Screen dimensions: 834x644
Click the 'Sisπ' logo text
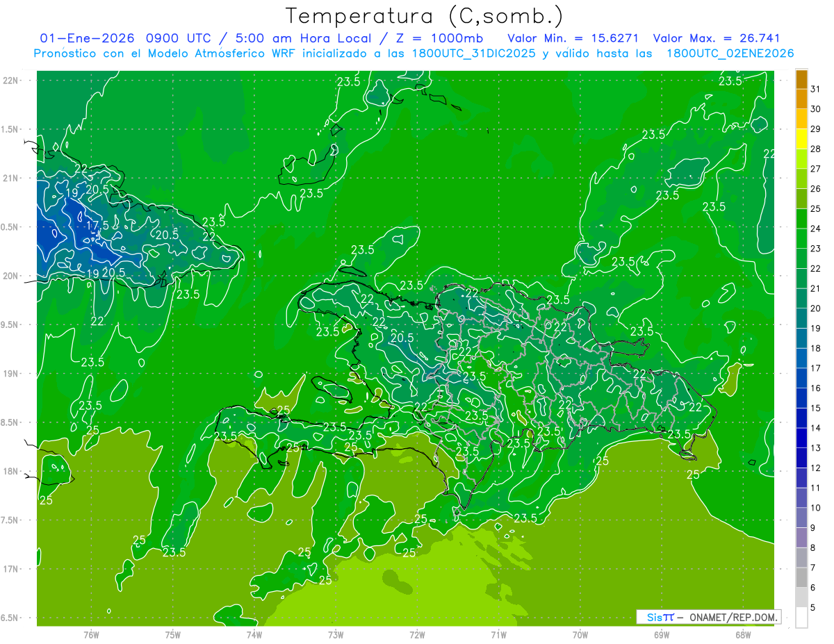click(x=660, y=617)
